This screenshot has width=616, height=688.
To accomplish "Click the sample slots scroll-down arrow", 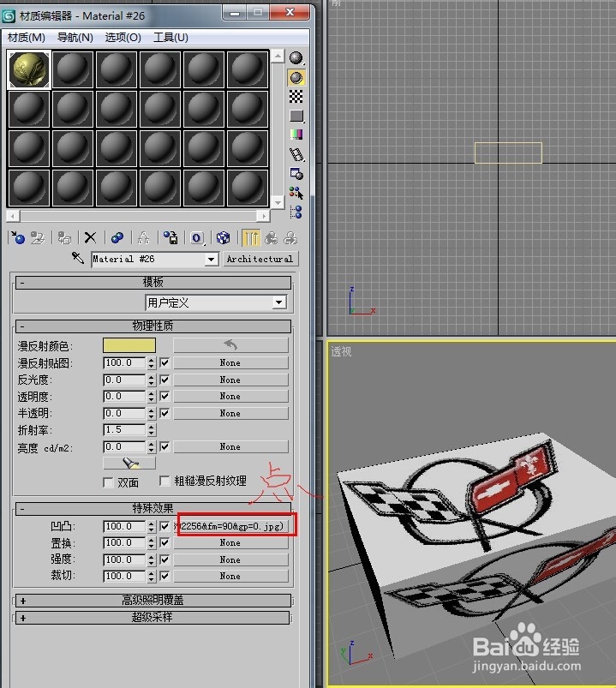I will 278,202.
